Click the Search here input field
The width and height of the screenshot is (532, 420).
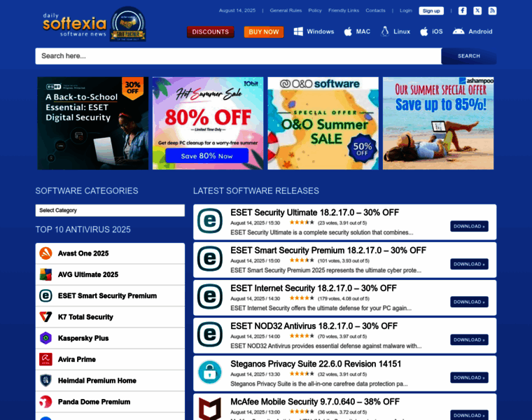pos(239,56)
